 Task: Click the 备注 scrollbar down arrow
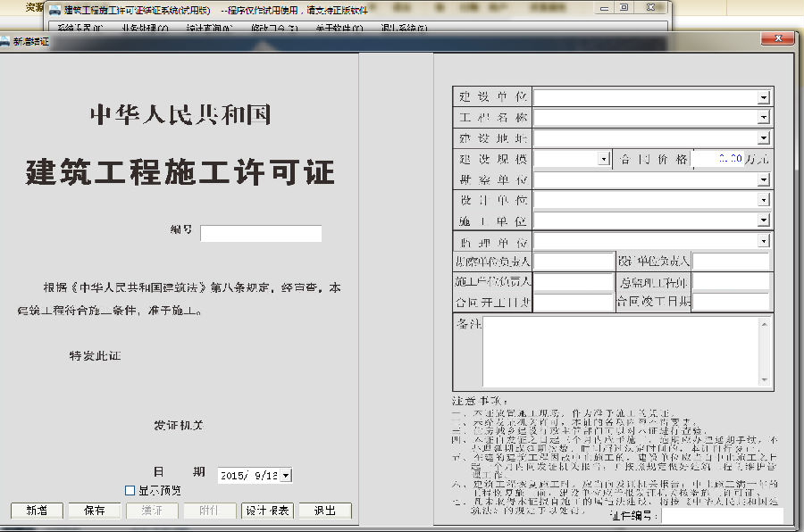[764, 379]
